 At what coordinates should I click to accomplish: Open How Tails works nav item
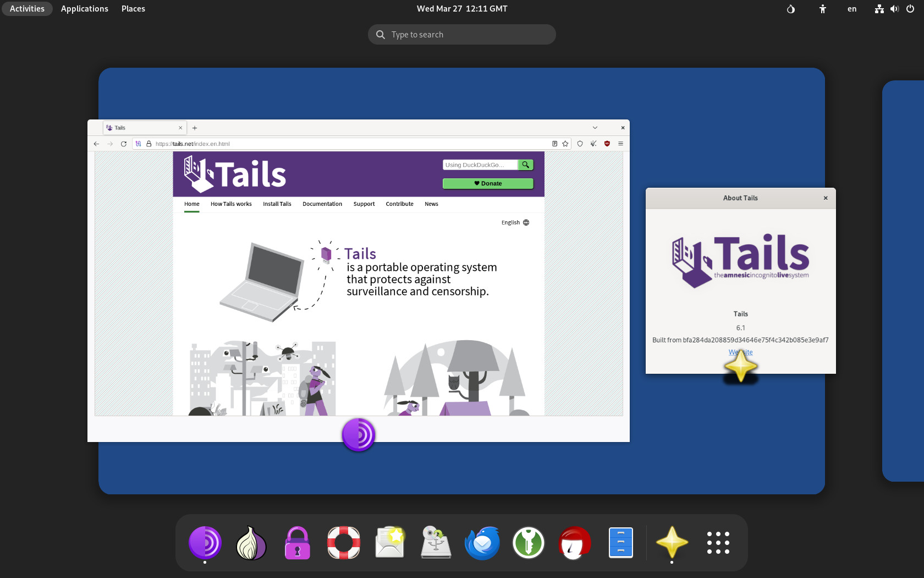pyautogui.click(x=231, y=204)
